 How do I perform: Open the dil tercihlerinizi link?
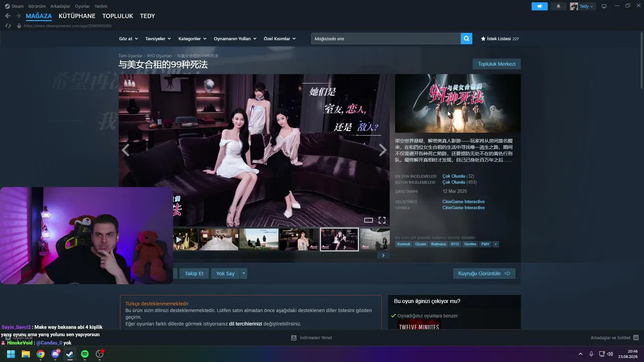[x=246, y=324]
